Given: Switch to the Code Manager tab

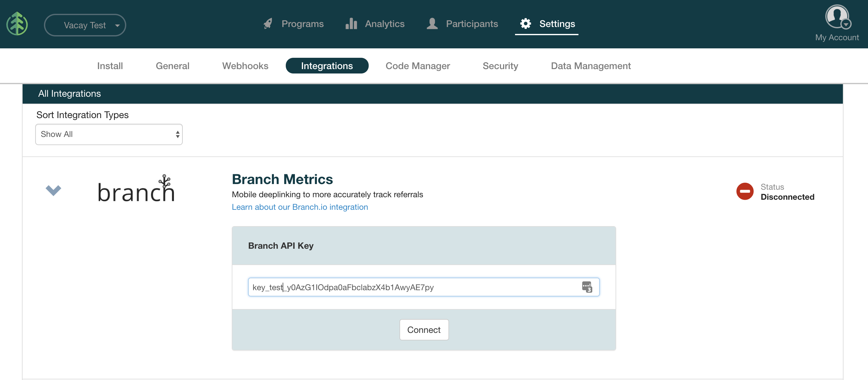Looking at the screenshot, I should pyautogui.click(x=418, y=66).
